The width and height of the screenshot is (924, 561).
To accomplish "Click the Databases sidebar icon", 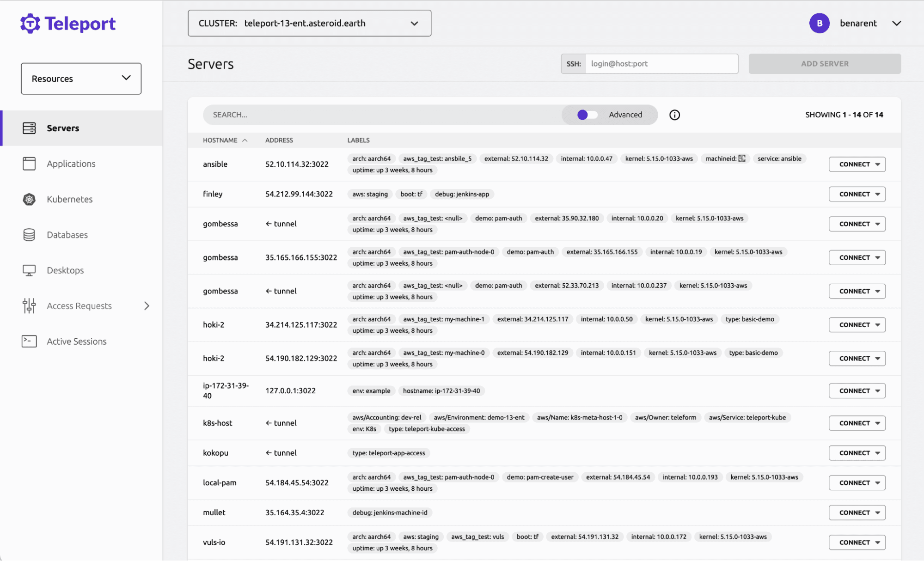I will point(28,234).
